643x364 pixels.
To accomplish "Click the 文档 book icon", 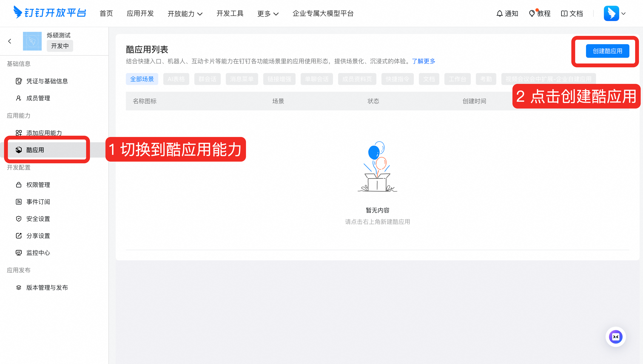I will click(x=564, y=14).
